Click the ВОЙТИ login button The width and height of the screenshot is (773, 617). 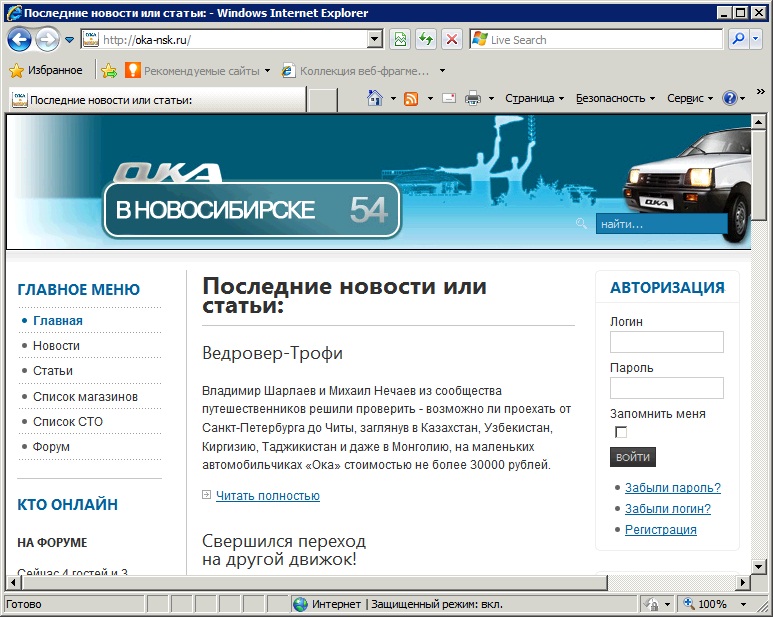pos(632,457)
